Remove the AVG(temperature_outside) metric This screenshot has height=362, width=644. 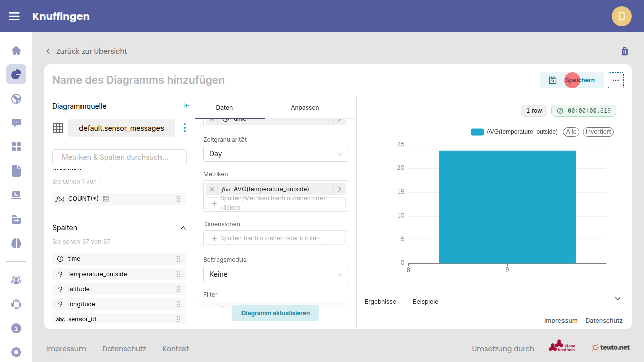pos(212,189)
